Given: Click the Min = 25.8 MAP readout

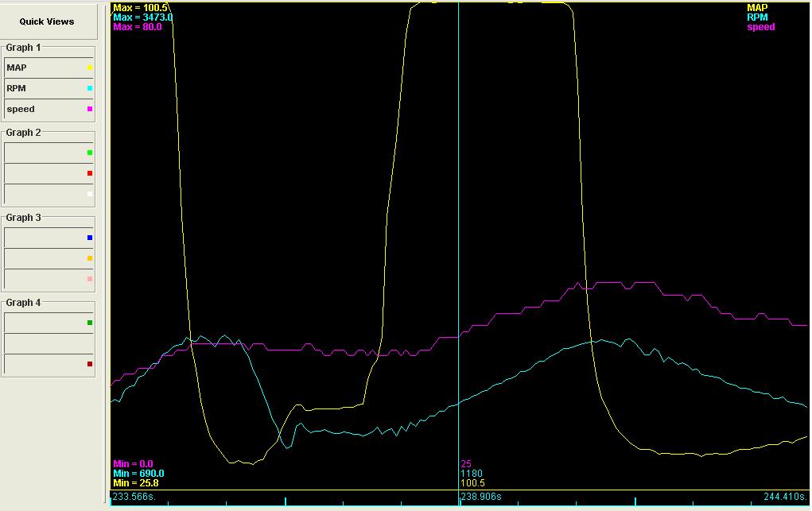Looking at the screenshot, I should pyautogui.click(x=136, y=483).
